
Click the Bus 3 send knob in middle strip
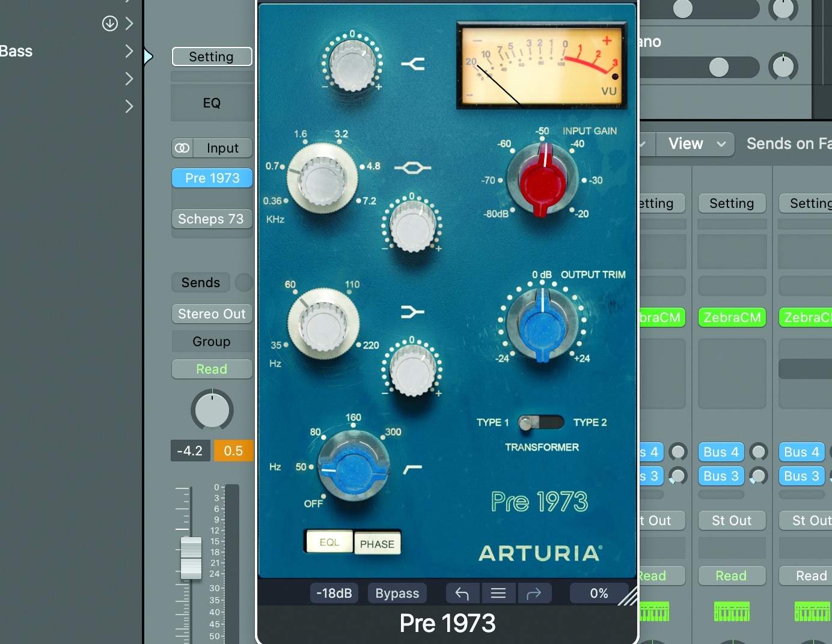pos(759,476)
